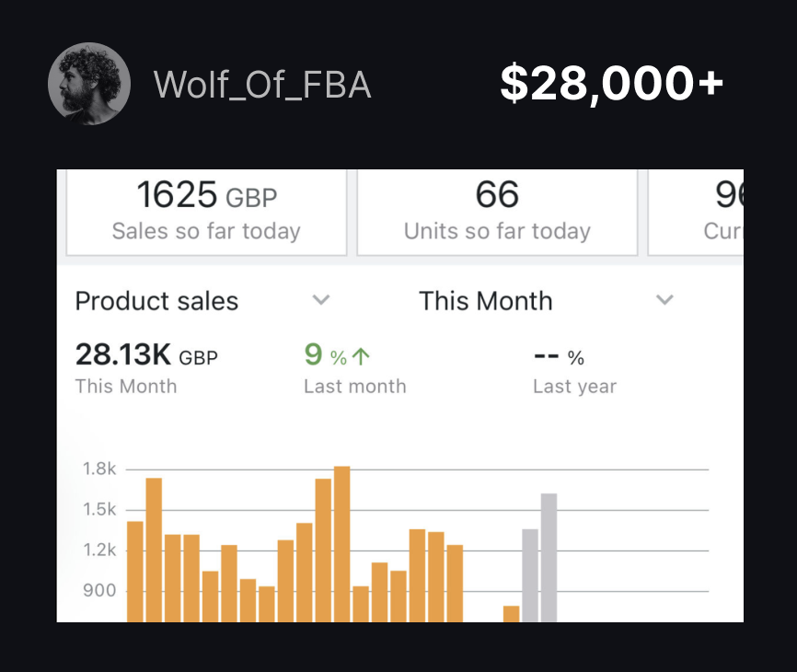Select the This Month period label
The height and width of the screenshot is (672, 797).
click(485, 301)
